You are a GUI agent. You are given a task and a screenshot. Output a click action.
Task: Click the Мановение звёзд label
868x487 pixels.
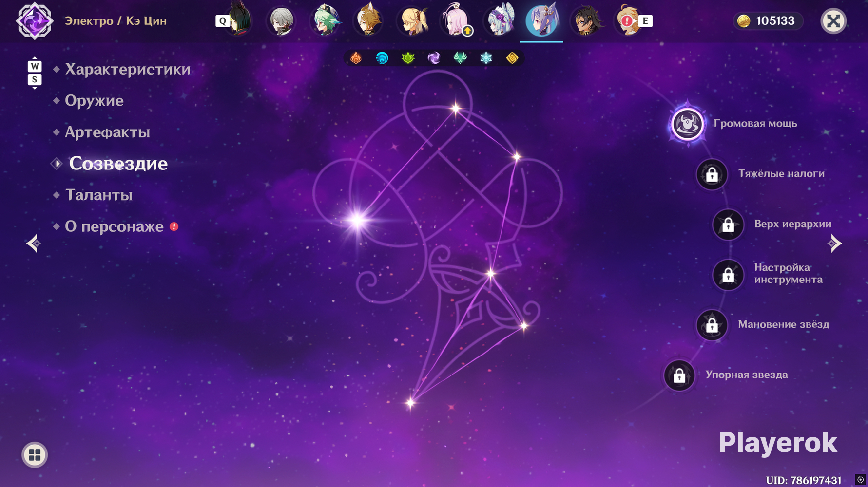(x=784, y=324)
